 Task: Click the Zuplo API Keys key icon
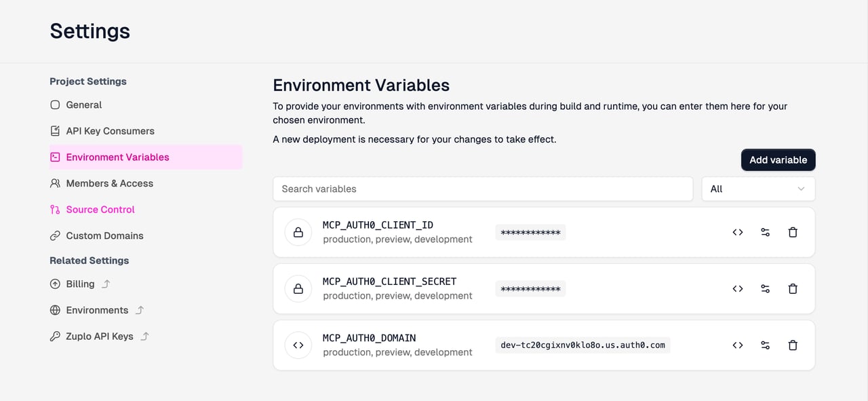tap(55, 337)
